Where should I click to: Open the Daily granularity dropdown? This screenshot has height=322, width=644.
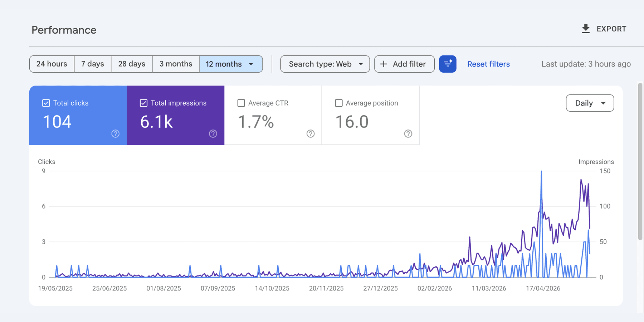click(590, 103)
